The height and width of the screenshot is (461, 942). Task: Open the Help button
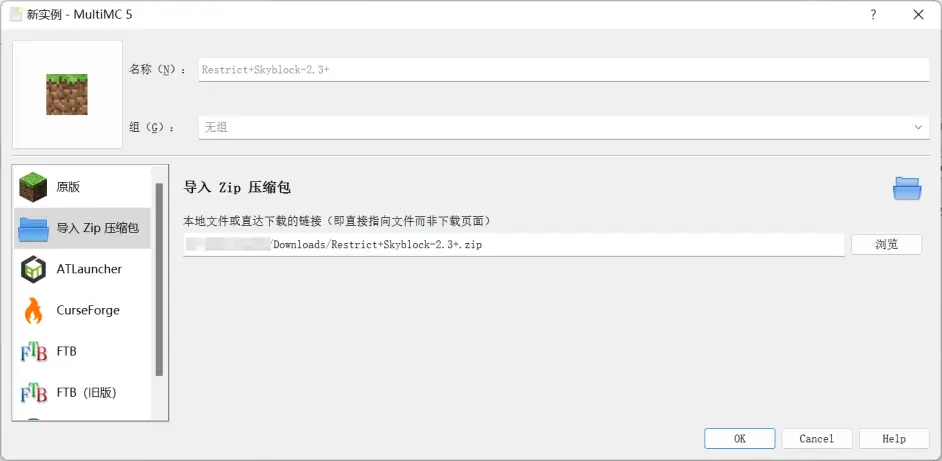894,439
